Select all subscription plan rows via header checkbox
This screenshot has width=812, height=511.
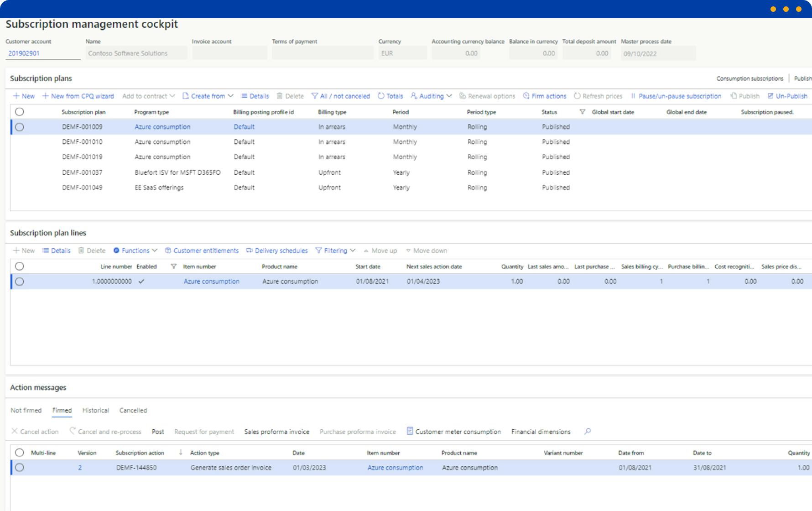coord(19,112)
